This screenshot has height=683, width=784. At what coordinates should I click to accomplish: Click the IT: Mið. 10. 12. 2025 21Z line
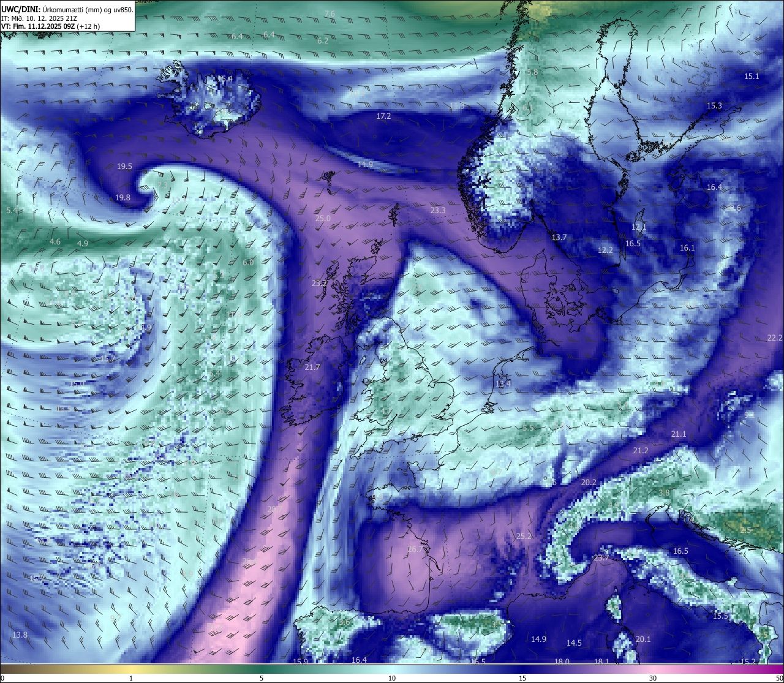pyautogui.click(x=39, y=18)
